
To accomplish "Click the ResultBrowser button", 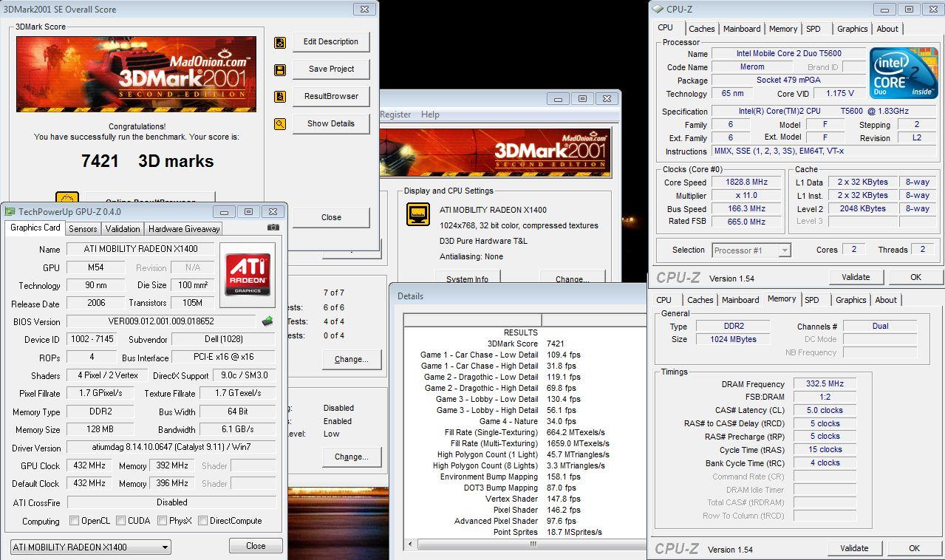I will (331, 97).
